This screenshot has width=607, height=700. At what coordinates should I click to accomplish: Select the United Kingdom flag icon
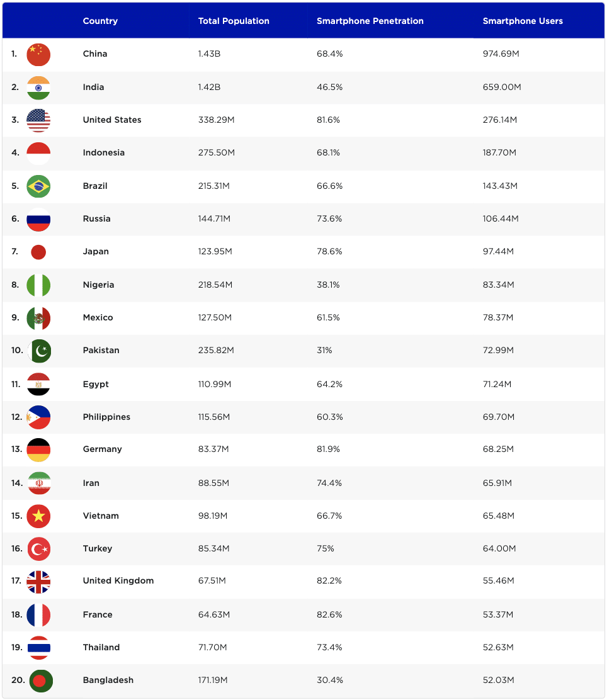[x=38, y=582]
